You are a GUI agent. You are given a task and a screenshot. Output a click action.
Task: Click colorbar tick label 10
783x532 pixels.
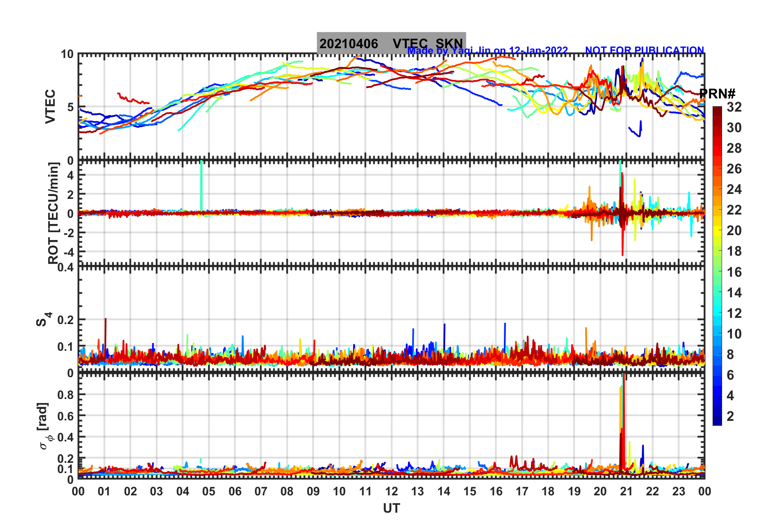tap(734, 334)
